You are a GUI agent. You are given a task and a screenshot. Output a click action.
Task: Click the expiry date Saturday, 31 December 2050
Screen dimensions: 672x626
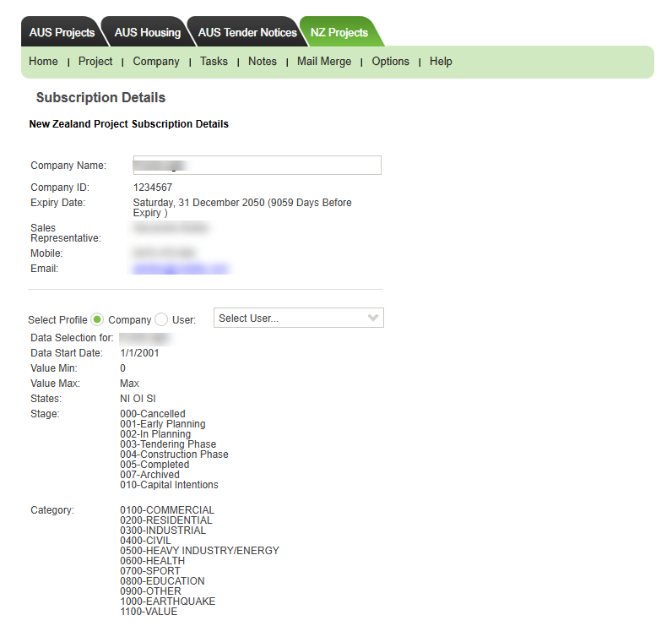click(198, 203)
